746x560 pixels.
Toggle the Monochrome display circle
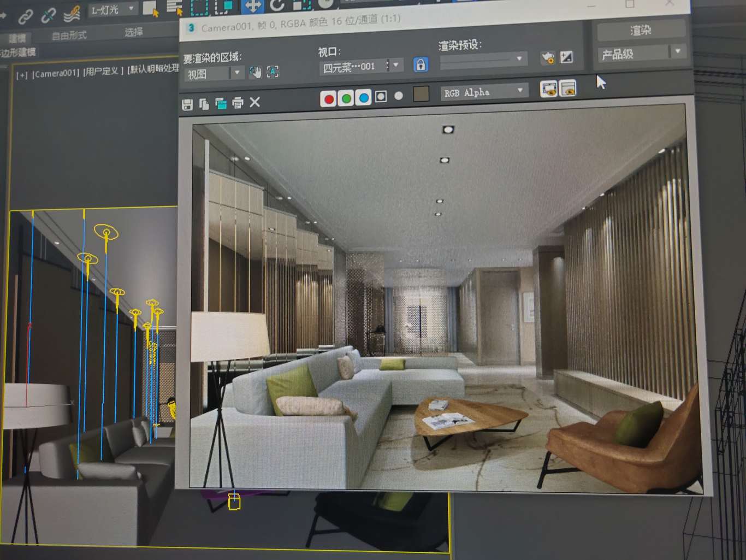coord(399,96)
